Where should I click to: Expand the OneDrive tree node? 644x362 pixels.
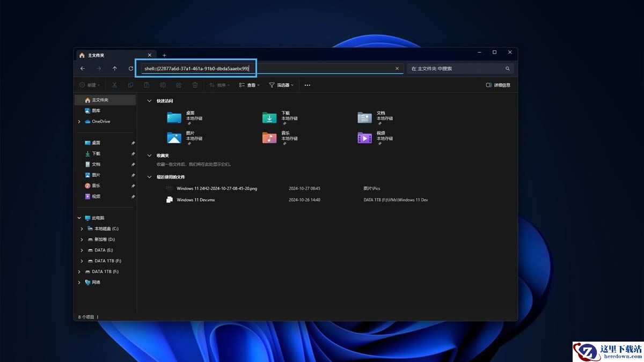tap(79, 122)
